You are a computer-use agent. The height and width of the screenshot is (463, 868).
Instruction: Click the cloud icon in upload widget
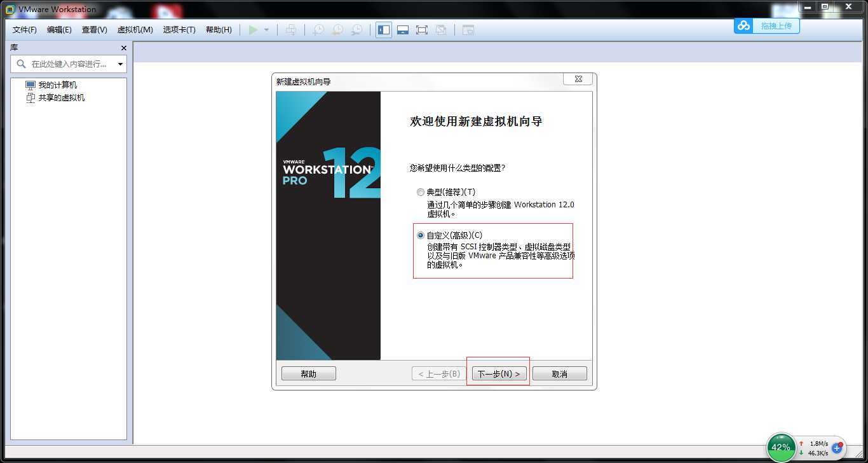[x=743, y=26]
